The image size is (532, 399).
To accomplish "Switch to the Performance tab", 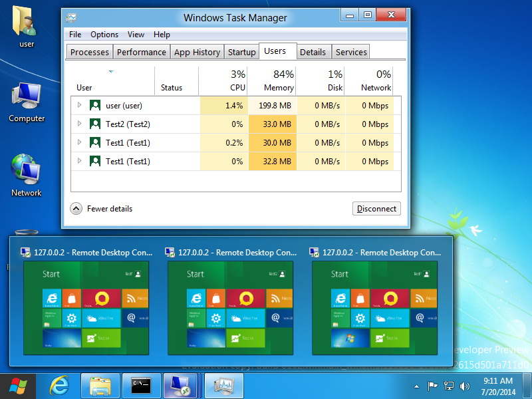I will (x=142, y=52).
